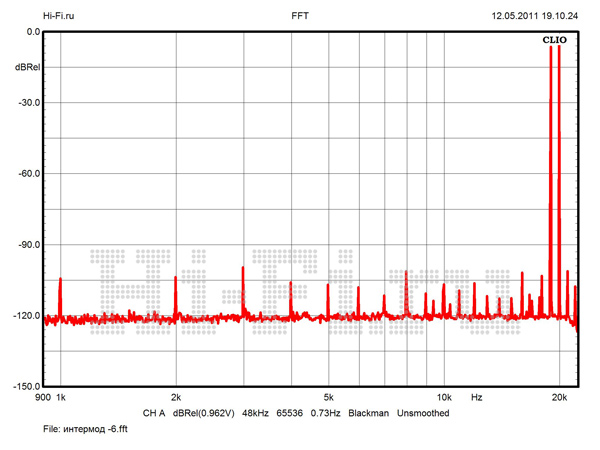The image size is (600, 450).
Task: Click the FFT title at the top
Action: pyautogui.click(x=299, y=16)
